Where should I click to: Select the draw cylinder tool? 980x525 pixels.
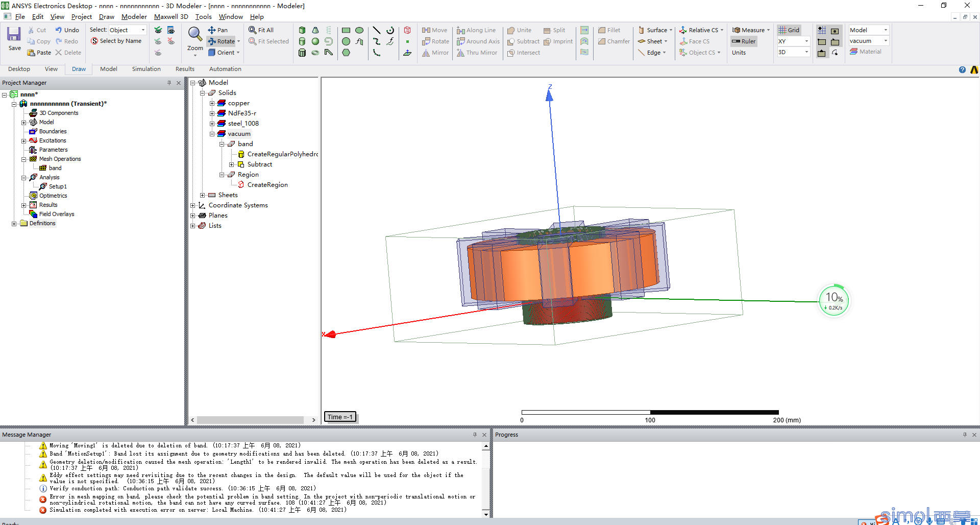click(302, 41)
